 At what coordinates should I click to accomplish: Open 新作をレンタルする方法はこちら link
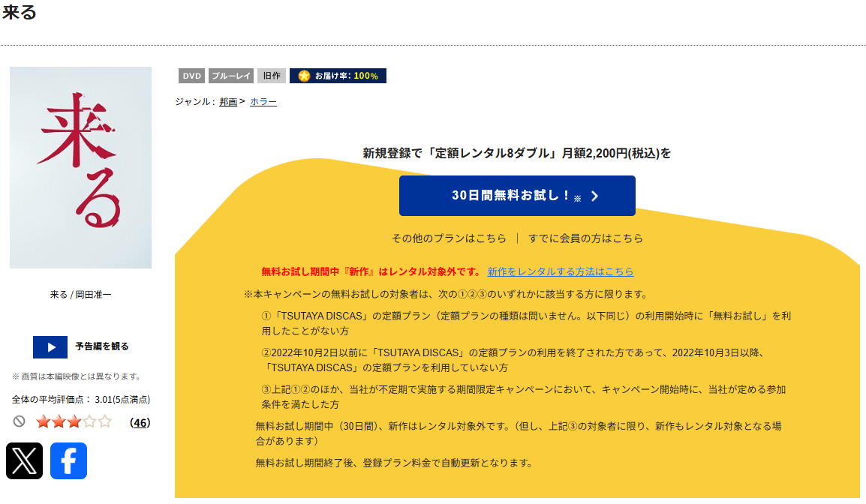tap(561, 271)
